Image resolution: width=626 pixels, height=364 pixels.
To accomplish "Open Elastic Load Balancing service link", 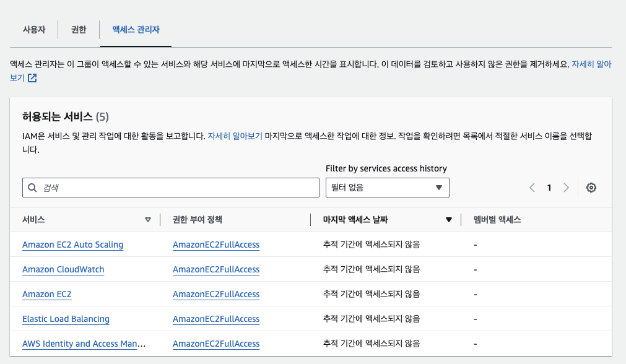I will 66,319.
